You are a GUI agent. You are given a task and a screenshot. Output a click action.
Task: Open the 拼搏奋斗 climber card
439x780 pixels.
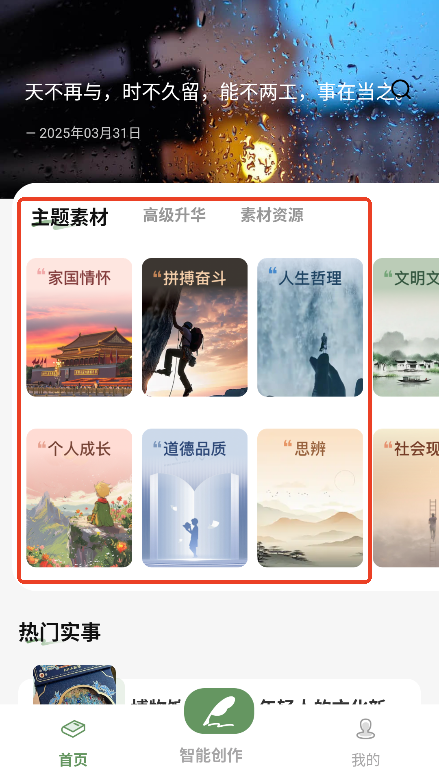194,327
